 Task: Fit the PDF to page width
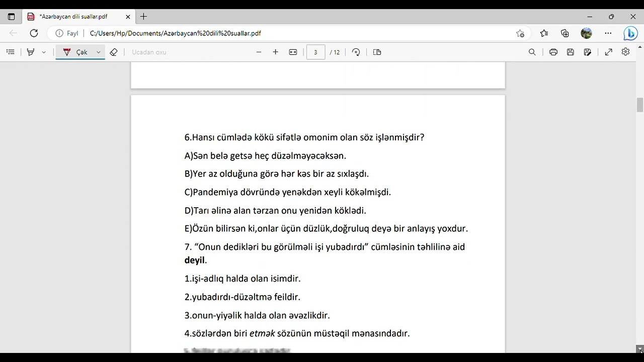point(293,52)
